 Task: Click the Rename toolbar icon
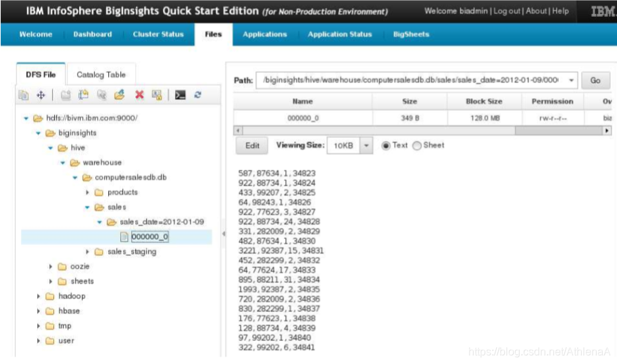pyautogui.click(x=83, y=95)
